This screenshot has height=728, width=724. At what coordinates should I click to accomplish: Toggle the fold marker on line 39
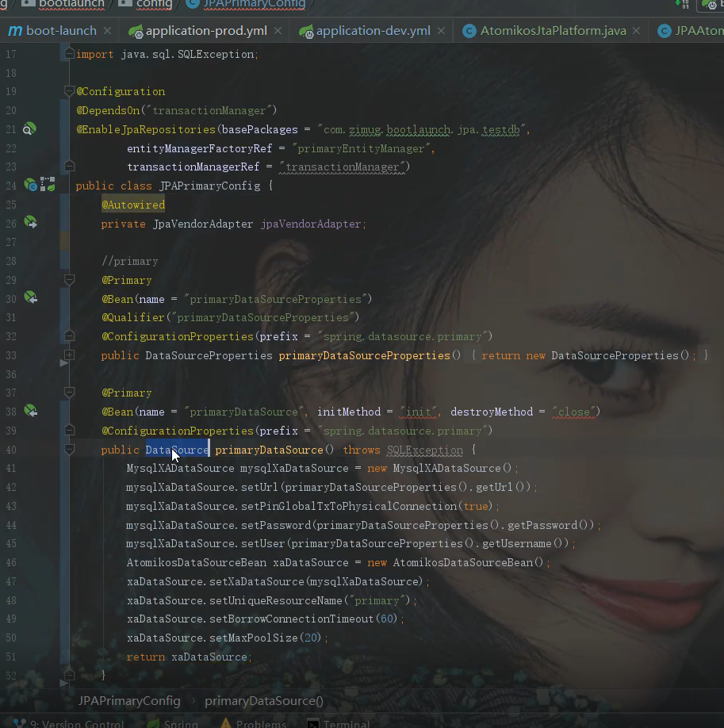tap(69, 430)
